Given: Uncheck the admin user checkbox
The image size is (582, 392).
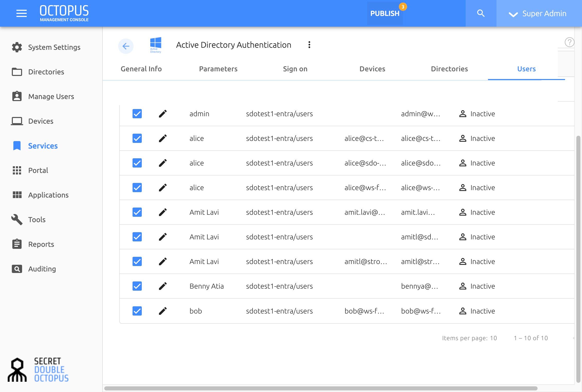Looking at the screenshot, I should [137, 114].
